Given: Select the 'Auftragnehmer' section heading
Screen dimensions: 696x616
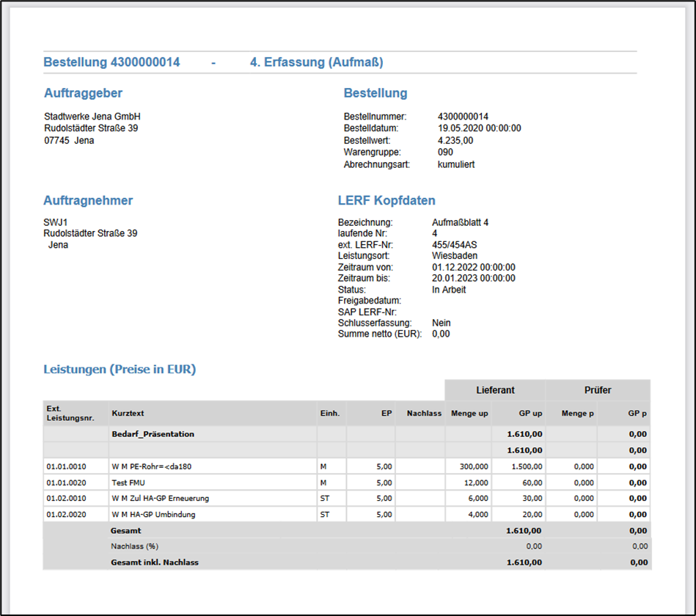Looking at the screenshot, I should 88,200.
